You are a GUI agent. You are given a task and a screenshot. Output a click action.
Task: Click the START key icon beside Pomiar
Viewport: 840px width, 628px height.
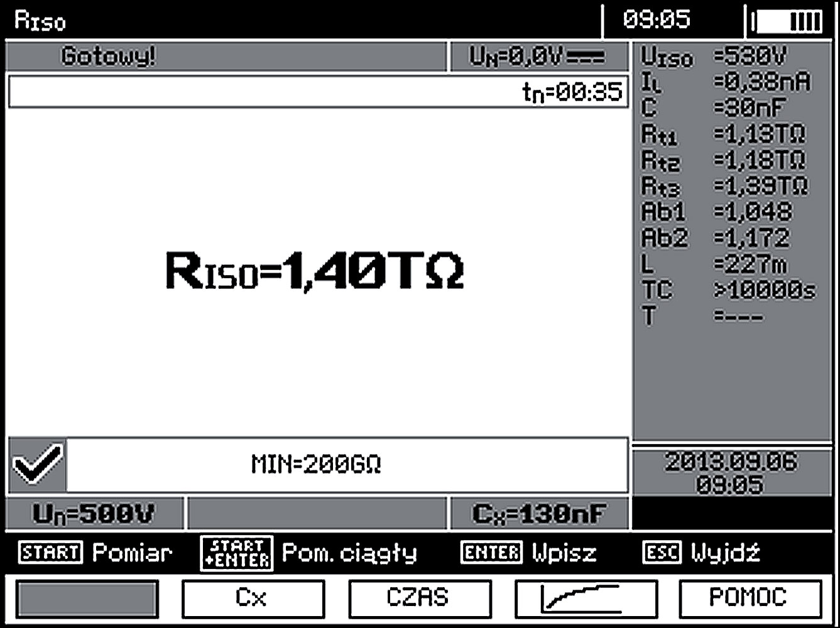[x=51, y=553]
